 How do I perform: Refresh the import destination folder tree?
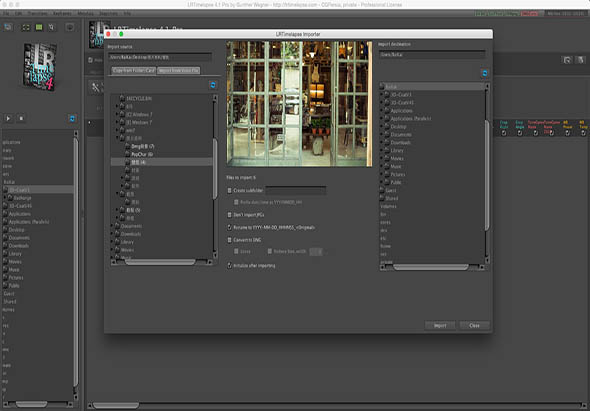coord(485,73)
